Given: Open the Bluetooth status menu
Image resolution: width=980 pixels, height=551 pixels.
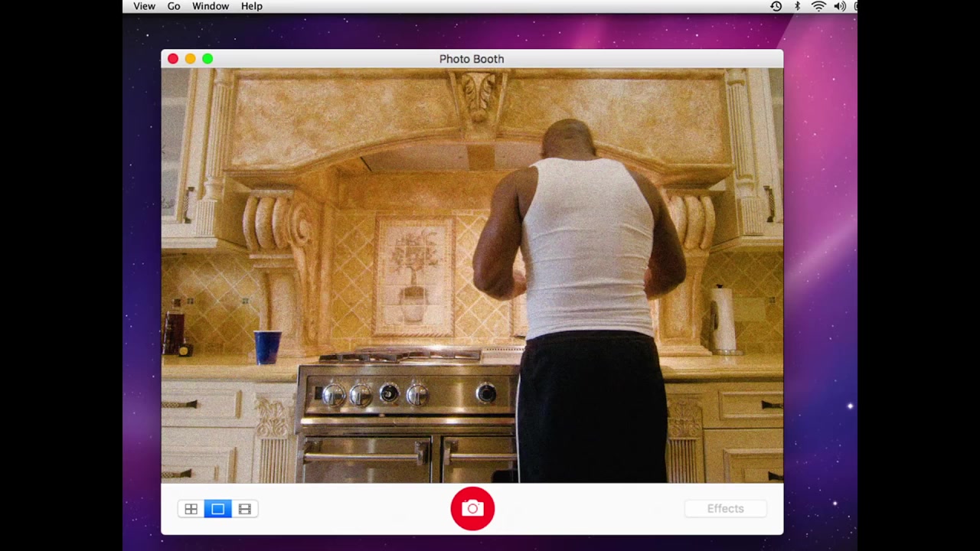Looking at the screenshot, I should click(x=797, y=6).
